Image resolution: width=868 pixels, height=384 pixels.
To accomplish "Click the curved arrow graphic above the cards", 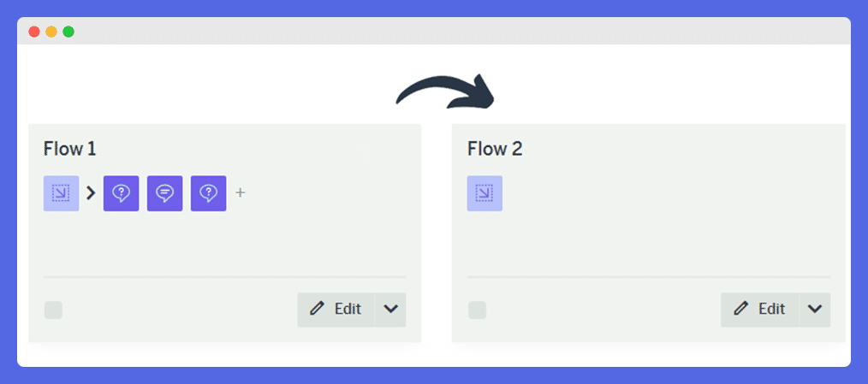I will [445, 92].
